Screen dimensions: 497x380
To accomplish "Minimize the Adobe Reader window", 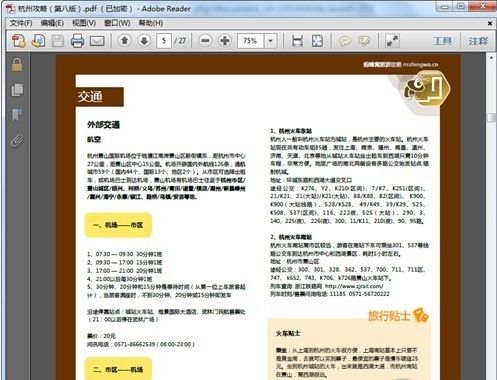I will tap(445, 7).
